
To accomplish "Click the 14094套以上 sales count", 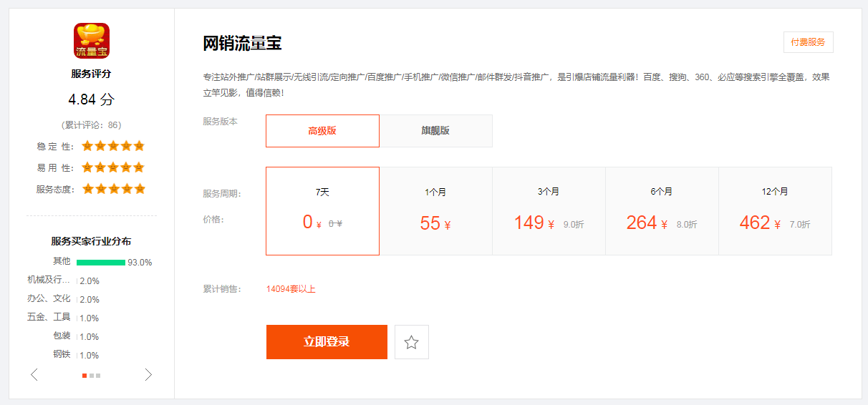I will tap(291, 289).
